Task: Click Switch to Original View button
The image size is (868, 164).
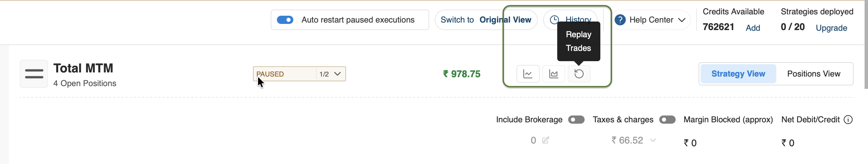Action: [486, 20]
